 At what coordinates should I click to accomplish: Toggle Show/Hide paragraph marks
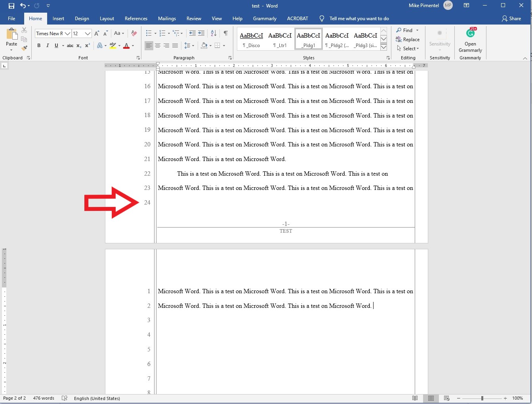tap(225, 33)
